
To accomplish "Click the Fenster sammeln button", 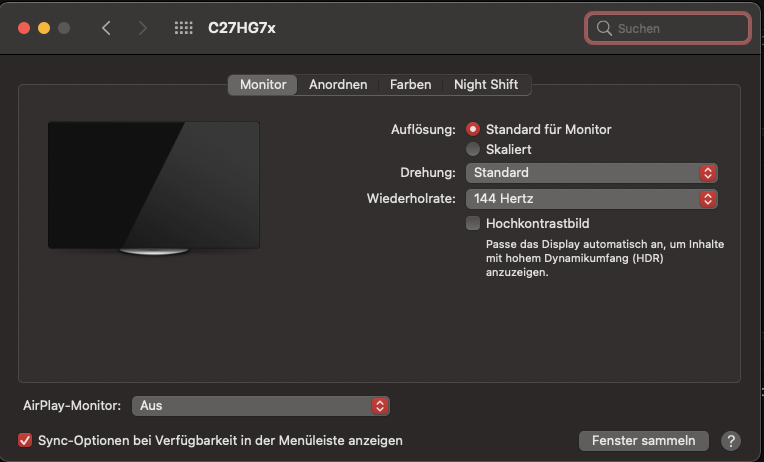I will [644, 441].
